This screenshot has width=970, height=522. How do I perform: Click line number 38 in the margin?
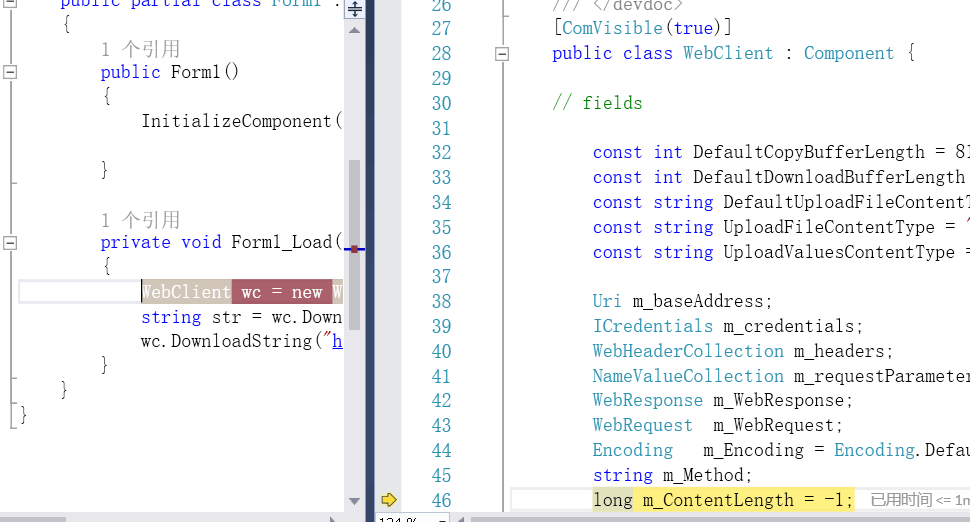[441, 302]
